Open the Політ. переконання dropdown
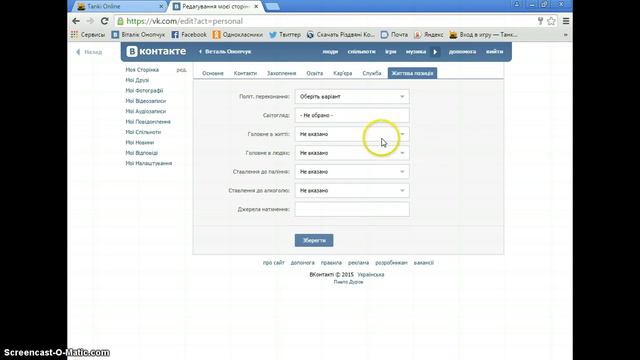The width and height of the screenshot is (640, 360). (x=352, y=97)
